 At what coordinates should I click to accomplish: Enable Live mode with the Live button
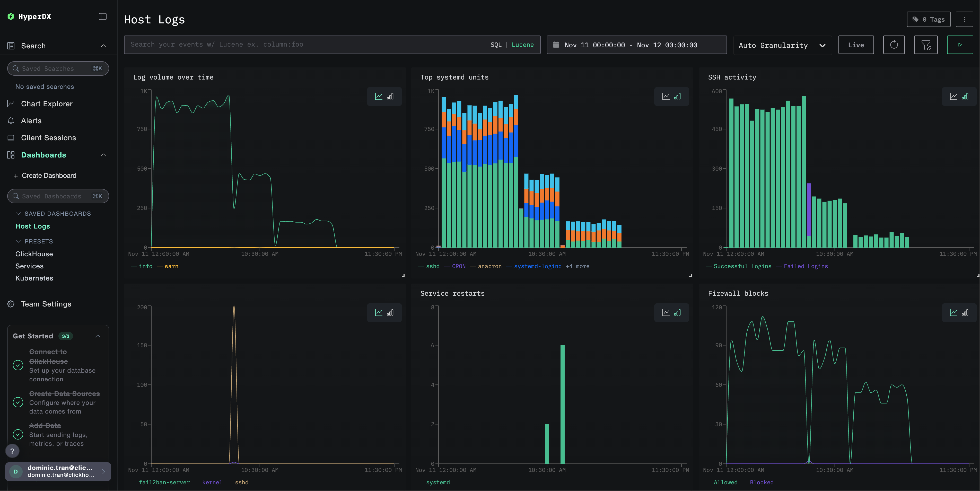pos(856,45)
